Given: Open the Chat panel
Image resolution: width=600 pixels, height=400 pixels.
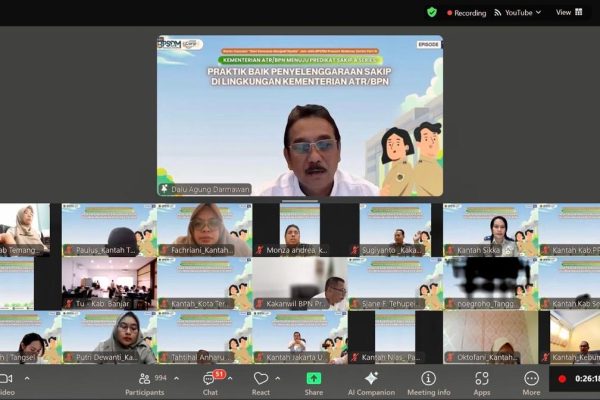Looking at the screenshot, I should [210, 384].
